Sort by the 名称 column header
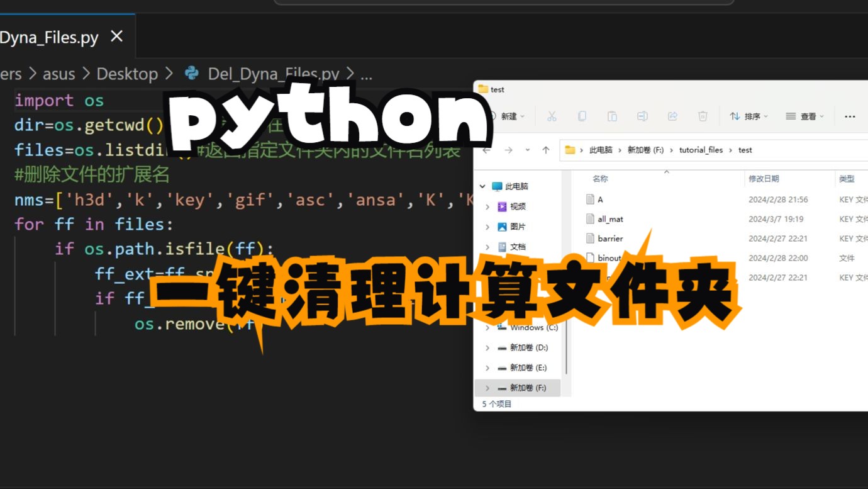 [601, 179]
